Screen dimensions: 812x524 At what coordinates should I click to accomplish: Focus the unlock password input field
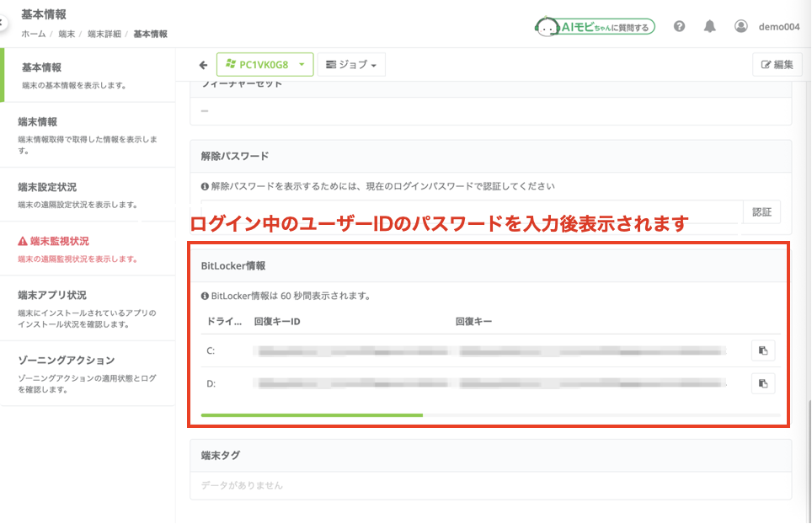tap(472, 211)
